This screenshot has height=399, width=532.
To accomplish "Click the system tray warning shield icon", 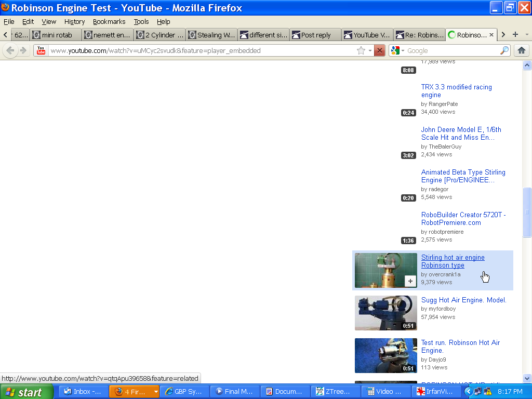I will pyautogui.click(x=487, y=392).
